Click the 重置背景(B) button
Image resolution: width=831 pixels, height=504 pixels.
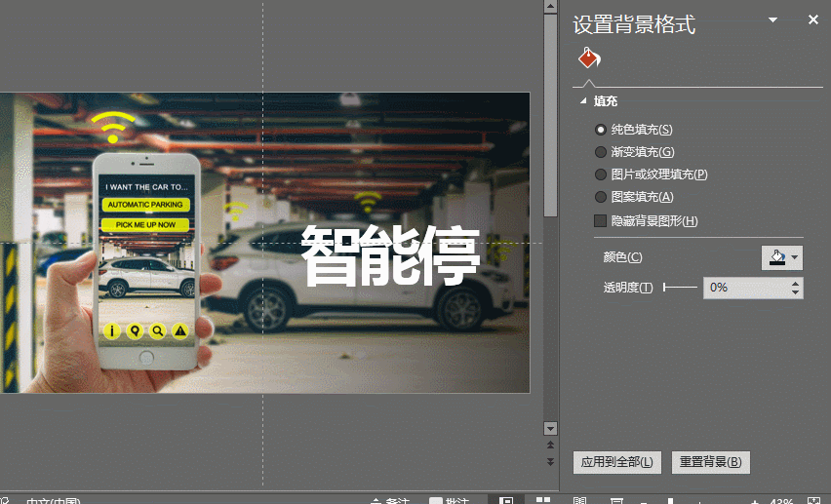click(710, 462)
